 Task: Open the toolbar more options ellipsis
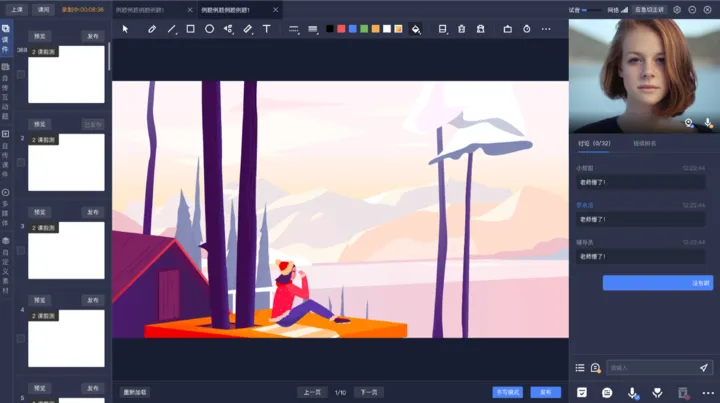click(x=546, y=29)
